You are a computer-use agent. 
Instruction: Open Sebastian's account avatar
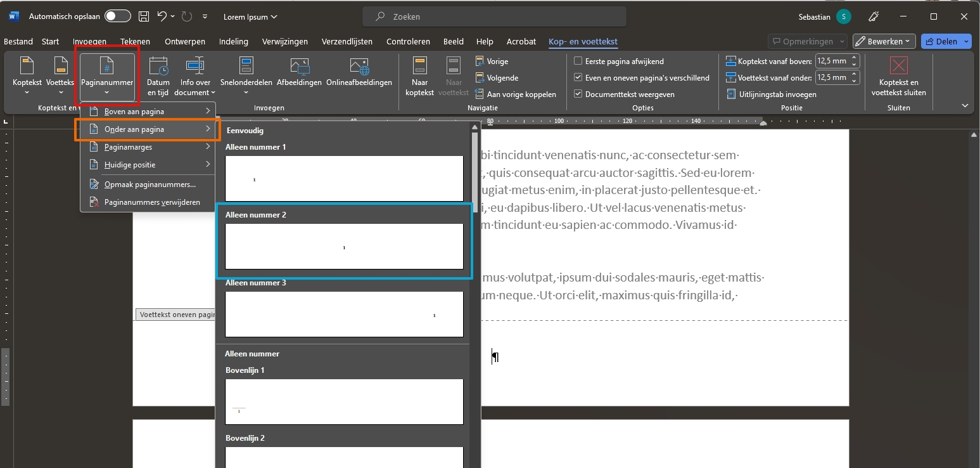coord(843,16)
